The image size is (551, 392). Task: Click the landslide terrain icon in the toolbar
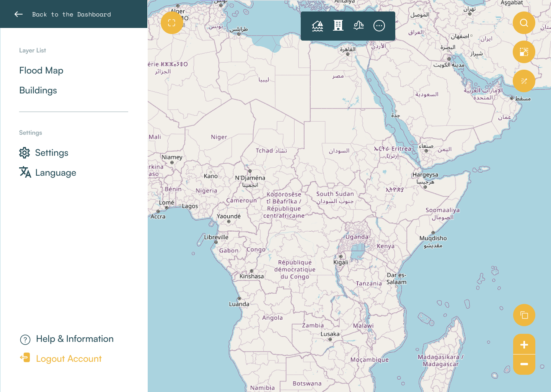tap(359, 26)
